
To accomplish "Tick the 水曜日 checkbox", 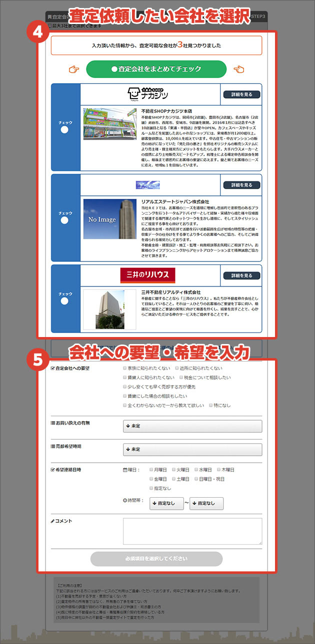I will point(196,470).
